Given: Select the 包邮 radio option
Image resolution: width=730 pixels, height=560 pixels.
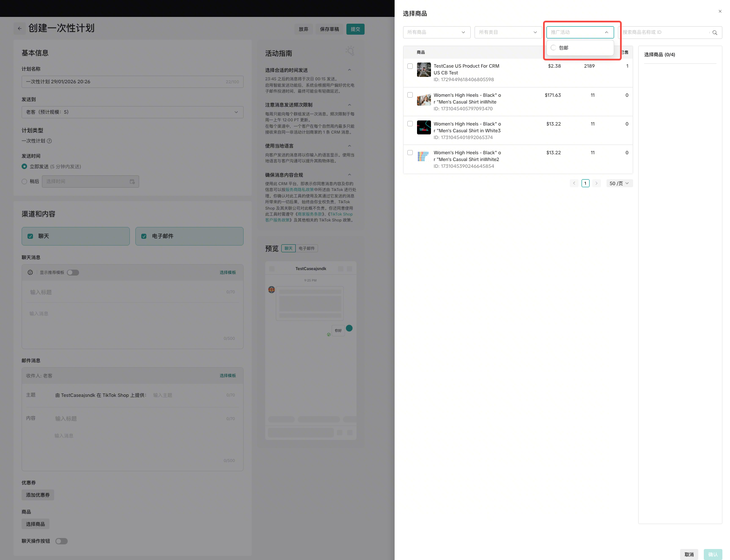Looking at the screenshot, I should 553,48.
